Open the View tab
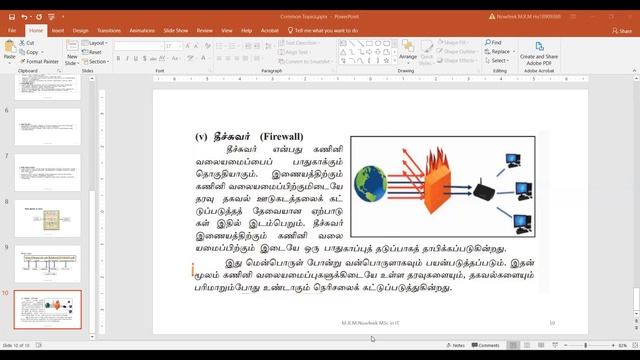The width and height of the screenshot is (640, 360). click(x=227, y=31)
